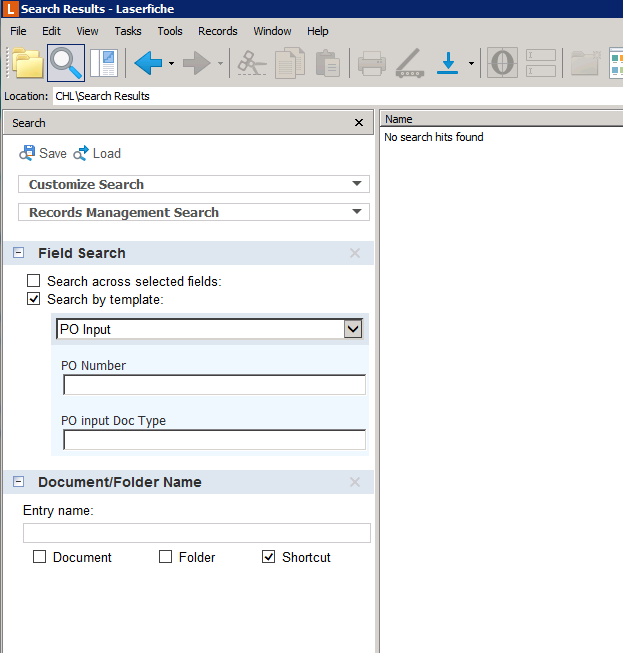Open the Back arrow history dropdown
This screenshot has height=653, width=623.
[171, 63]
